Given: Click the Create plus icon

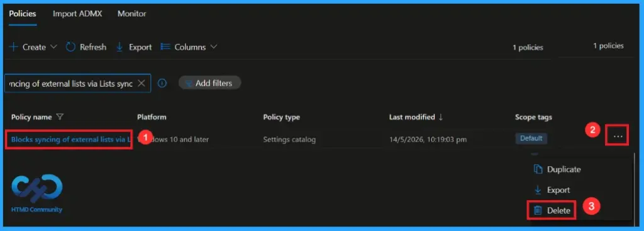Looking at the screenshot, I should point(14,47).
